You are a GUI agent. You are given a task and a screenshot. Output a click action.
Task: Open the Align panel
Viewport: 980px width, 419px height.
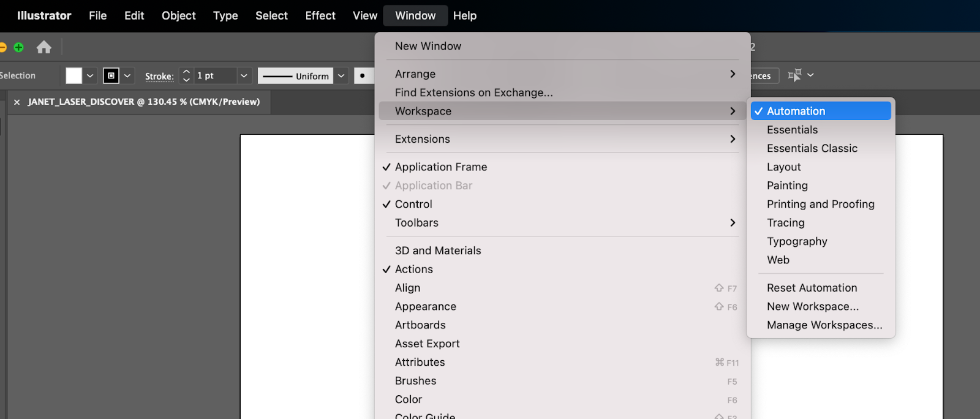pyautogui.click(x=562, y=287)
